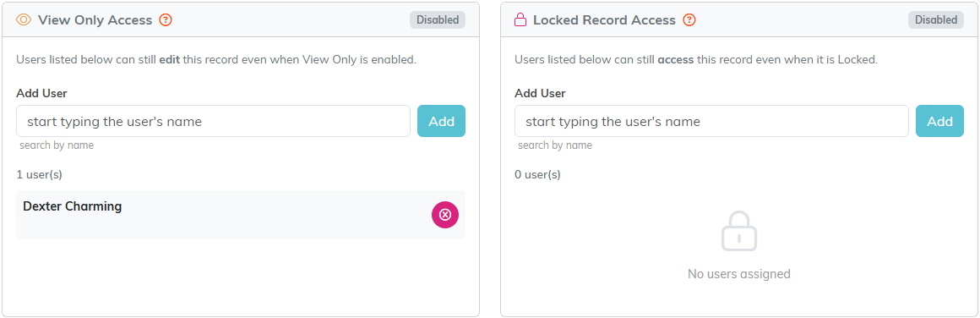Click Add User label in View Only panel
980x318 pixels.
[x=42, y=93]
